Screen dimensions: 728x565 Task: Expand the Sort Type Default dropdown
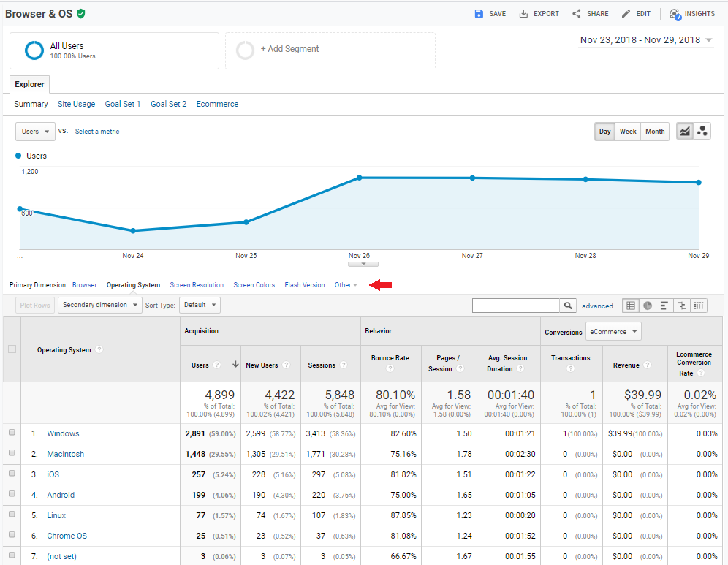(200, 305)
